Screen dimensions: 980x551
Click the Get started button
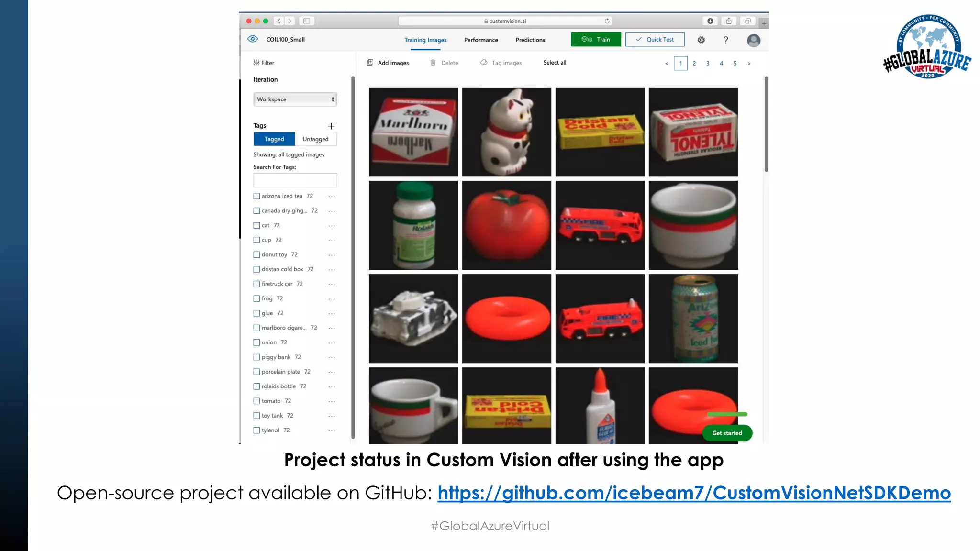[727, 433]
